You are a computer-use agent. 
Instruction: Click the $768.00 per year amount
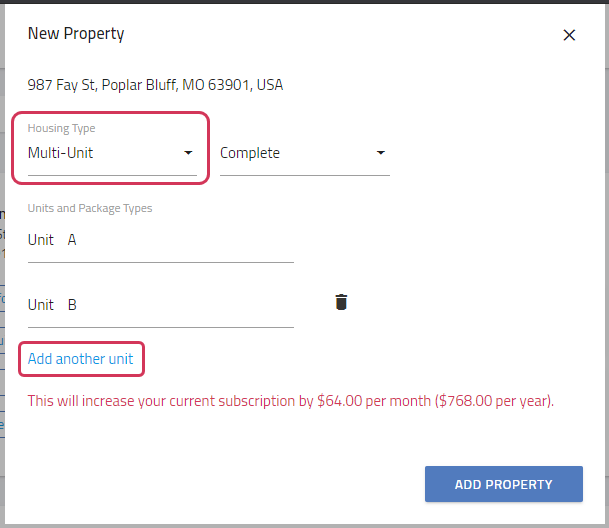click(493, 401)
